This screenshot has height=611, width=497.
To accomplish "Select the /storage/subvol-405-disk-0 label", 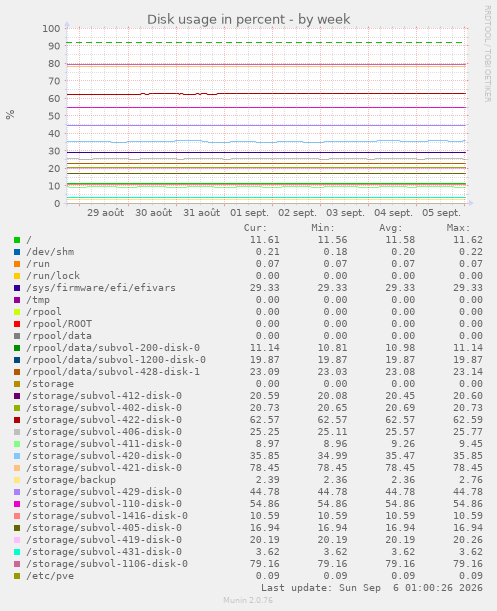I will pos(104,528).
